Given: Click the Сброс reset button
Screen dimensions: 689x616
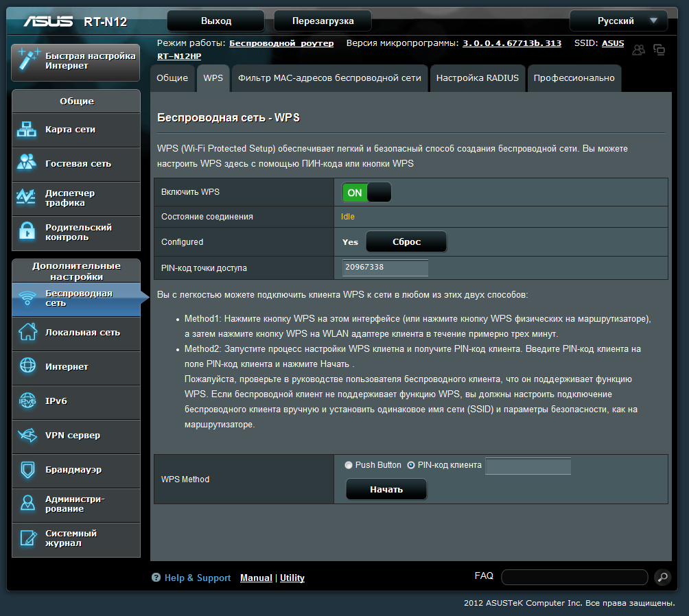Looking at the screenshot, I should point(406,241).
